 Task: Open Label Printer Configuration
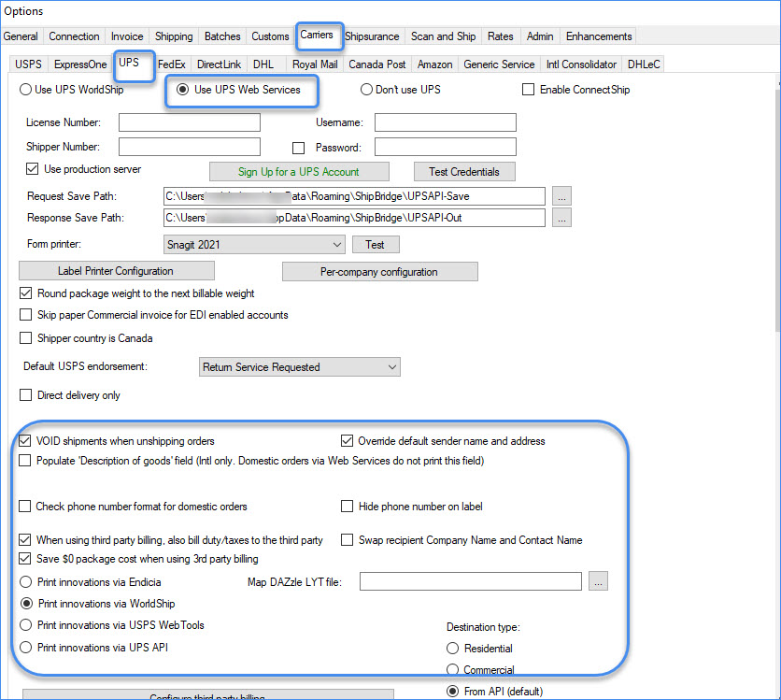(117, 271)
